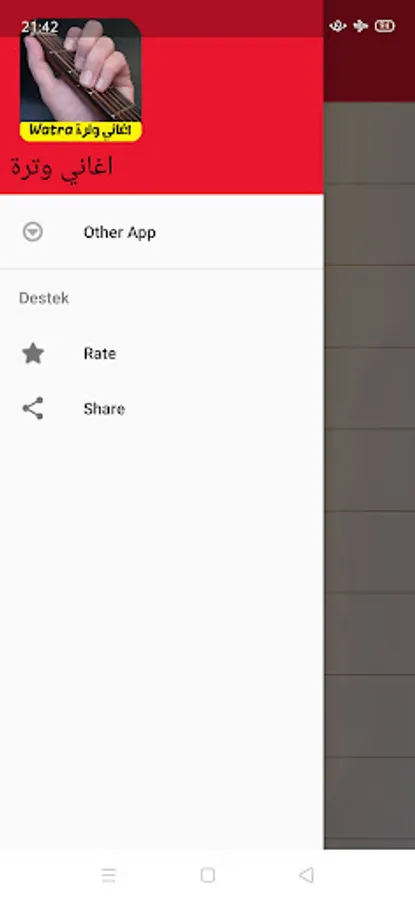Tap the square home navigation button
This screenshot has height=900, width=415.
(208, 875)
